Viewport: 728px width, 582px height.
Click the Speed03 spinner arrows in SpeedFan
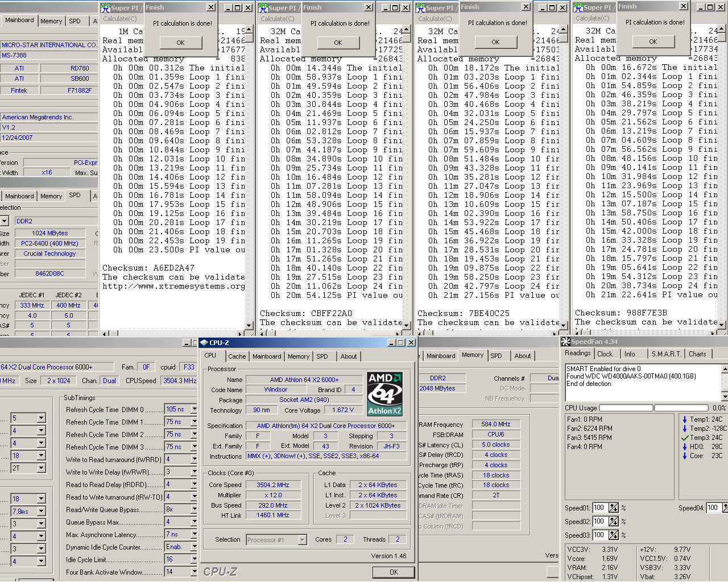(614, 535)
